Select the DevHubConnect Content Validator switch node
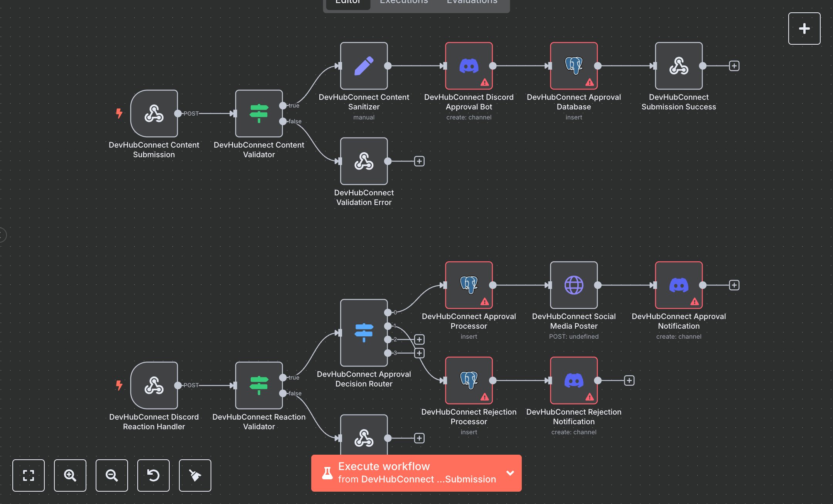Viewport: 833px width, 504px height. 259,113
